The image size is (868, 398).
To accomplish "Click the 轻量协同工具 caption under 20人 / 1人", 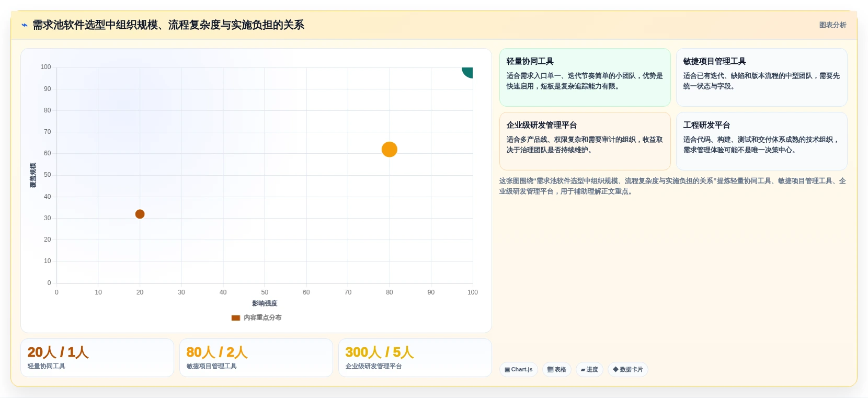I will click(47, 366).
